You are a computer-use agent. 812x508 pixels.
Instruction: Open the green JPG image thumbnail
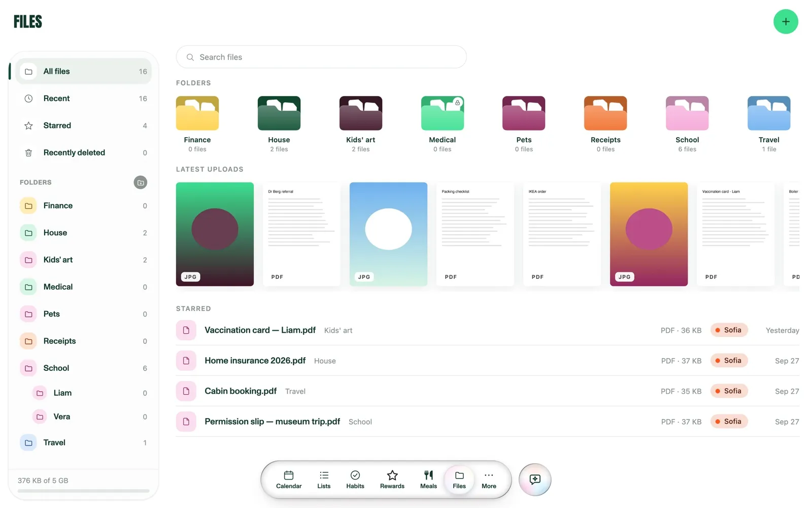click(215, 234)
